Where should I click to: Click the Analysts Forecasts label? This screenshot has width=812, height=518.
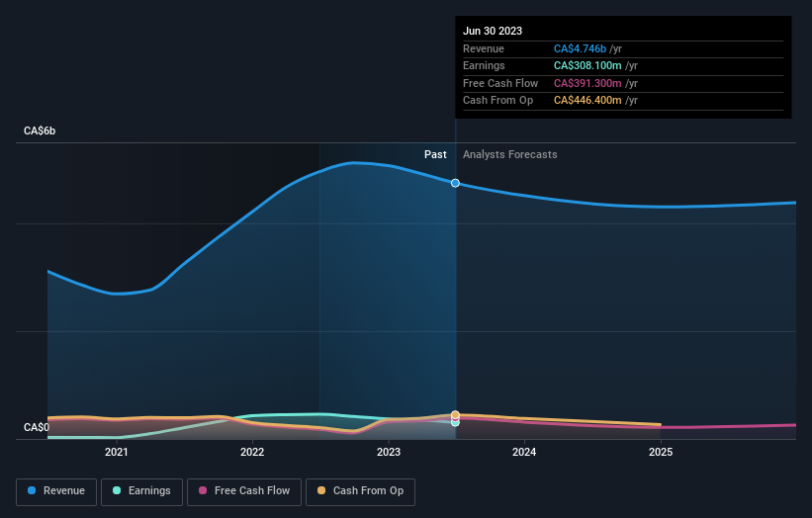point(510,155)
